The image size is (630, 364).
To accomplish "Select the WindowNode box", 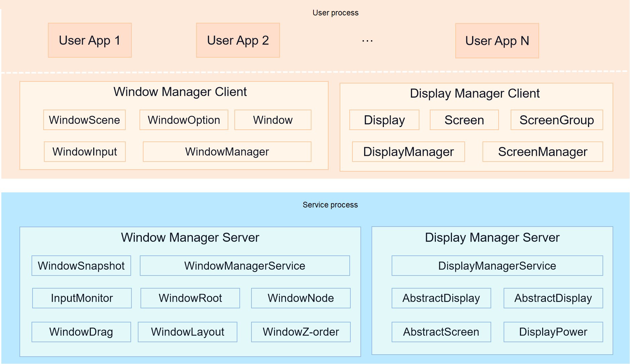I will click(301, 298).
